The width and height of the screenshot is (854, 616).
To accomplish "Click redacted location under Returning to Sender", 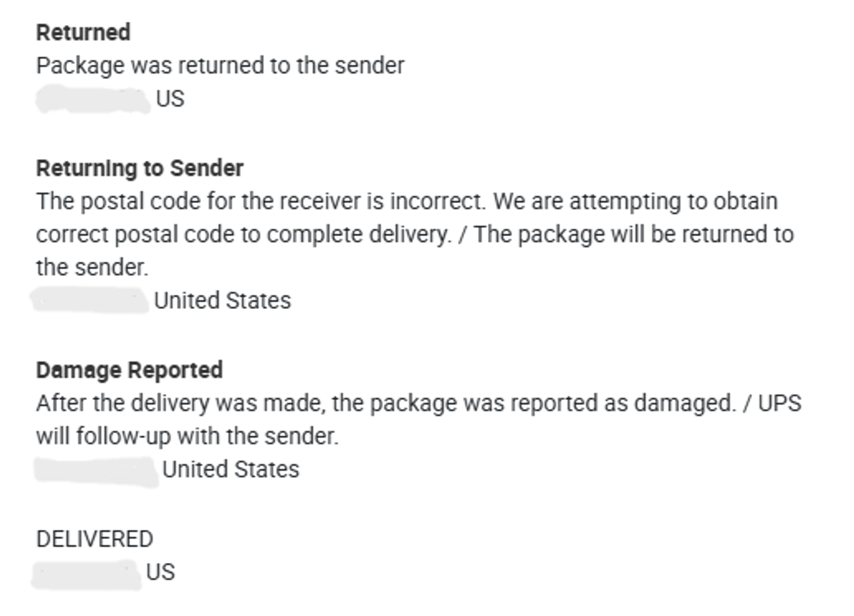I will (x=90, y=300).
